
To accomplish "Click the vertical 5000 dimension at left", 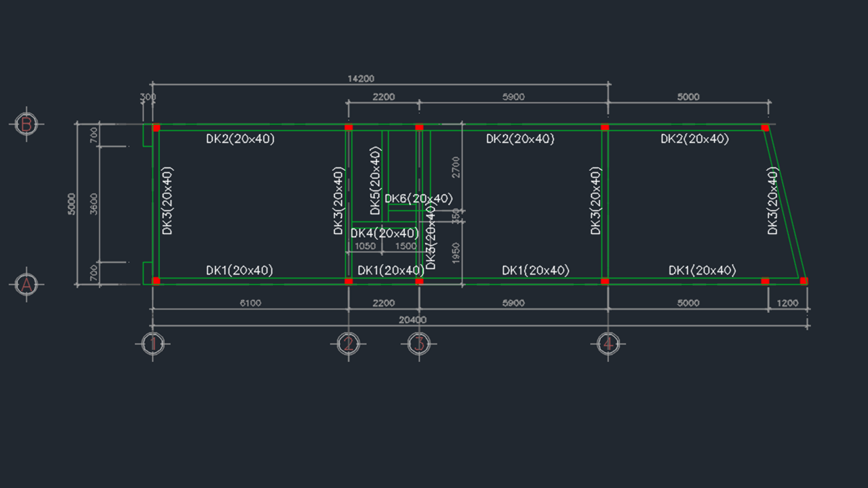I will (x=73, y=204).
